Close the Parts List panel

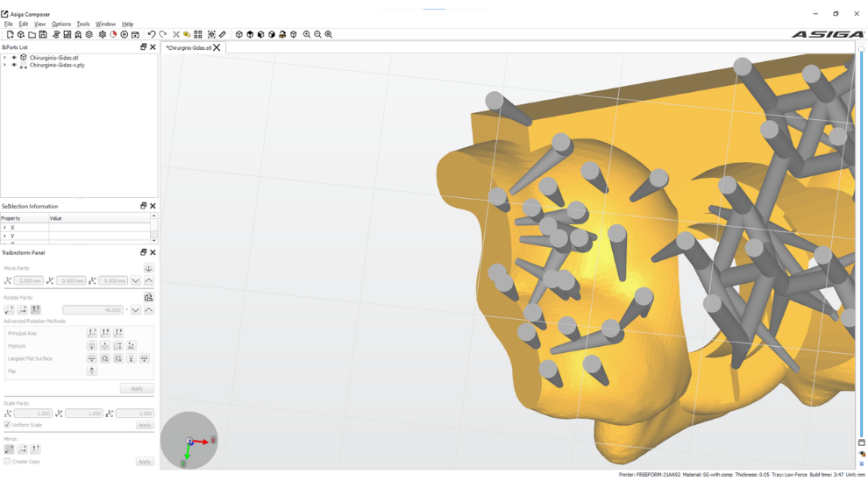coord(153,47)
